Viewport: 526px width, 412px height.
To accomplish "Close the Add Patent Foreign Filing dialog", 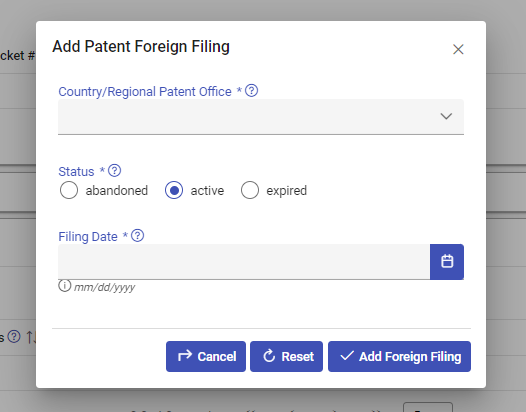I will pos(458,49).
